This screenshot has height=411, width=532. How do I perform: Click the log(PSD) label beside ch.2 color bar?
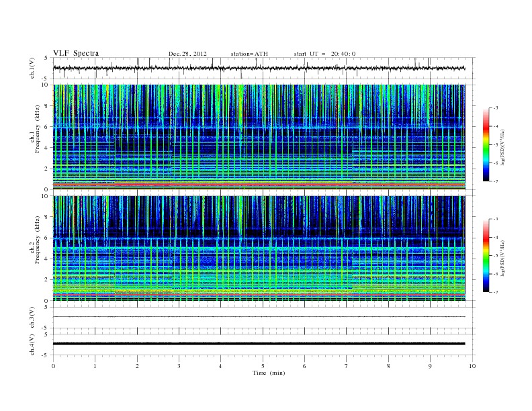coord(503,258)
